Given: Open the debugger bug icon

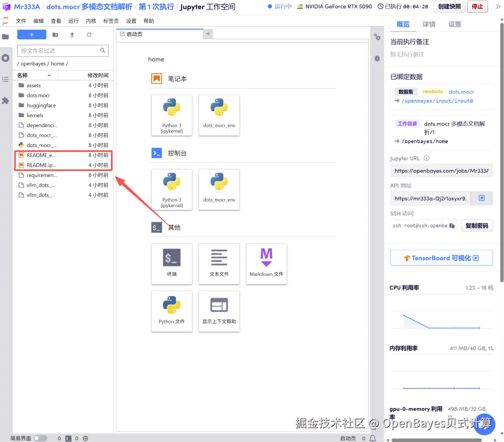Looking at the screenshot, I should (377, 58).
